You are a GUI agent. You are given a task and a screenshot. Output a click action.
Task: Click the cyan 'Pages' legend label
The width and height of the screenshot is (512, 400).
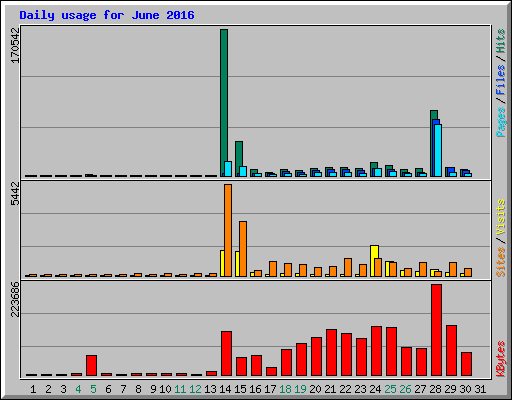coord(501,122)
